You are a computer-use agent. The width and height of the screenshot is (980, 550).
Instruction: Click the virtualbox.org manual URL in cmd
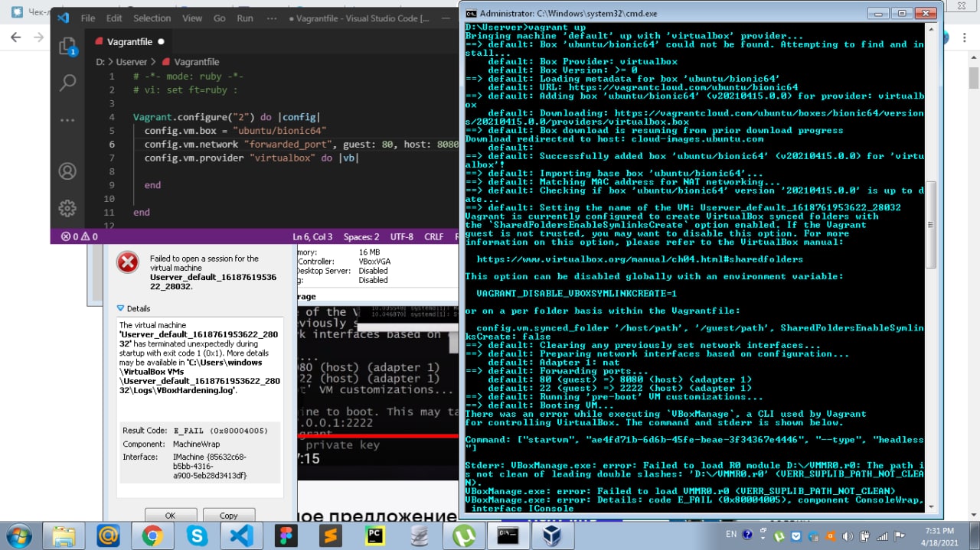[640, 259]
